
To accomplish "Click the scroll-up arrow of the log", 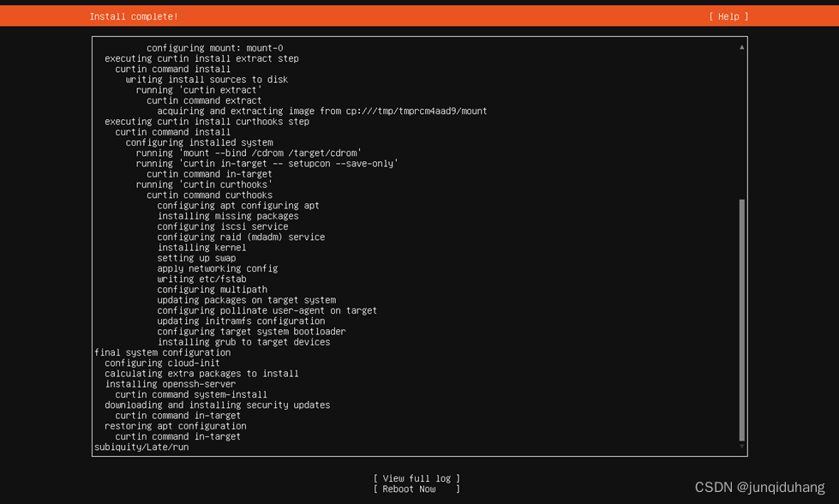I will pos(741,47).
